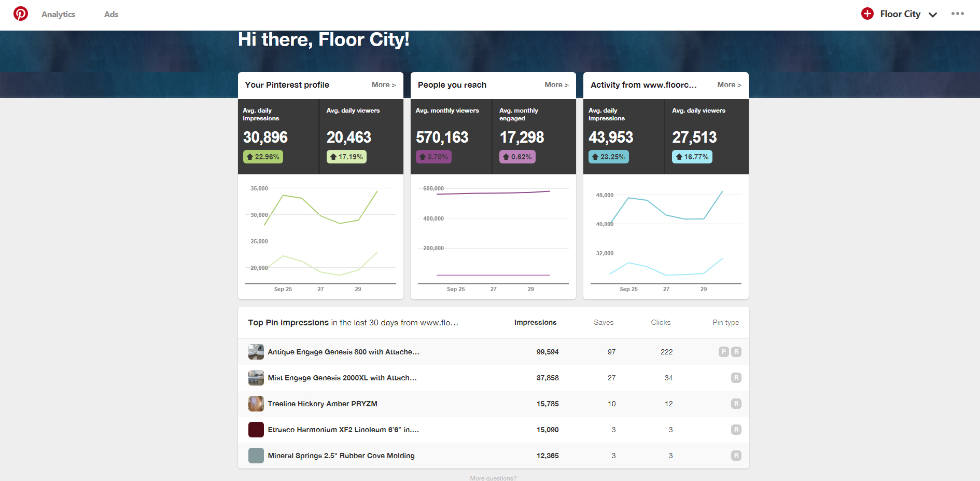This screenshot has width=980, height=481.
Task: Select the 37,858 impressions cell
Action: (x=548, y=378)
